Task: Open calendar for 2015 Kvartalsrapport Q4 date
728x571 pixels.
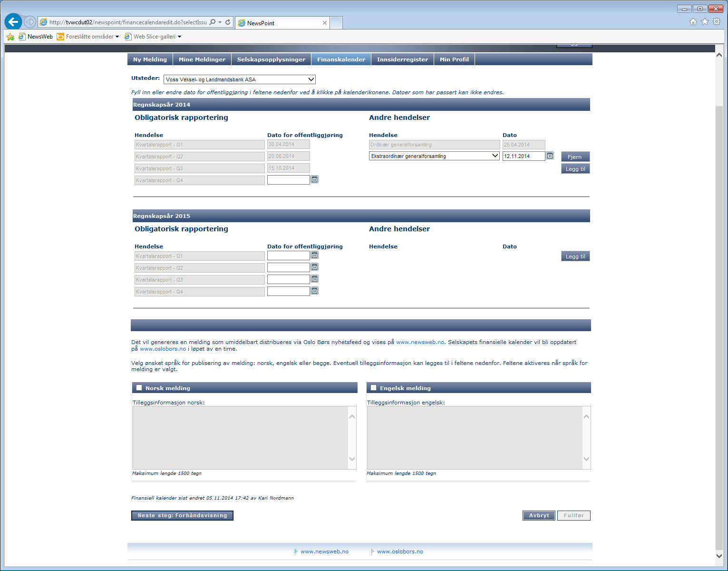Action: tap(315, 291)
